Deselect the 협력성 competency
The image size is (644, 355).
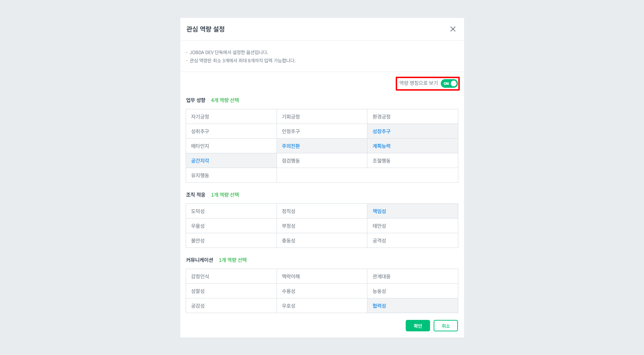click(379, 306)
